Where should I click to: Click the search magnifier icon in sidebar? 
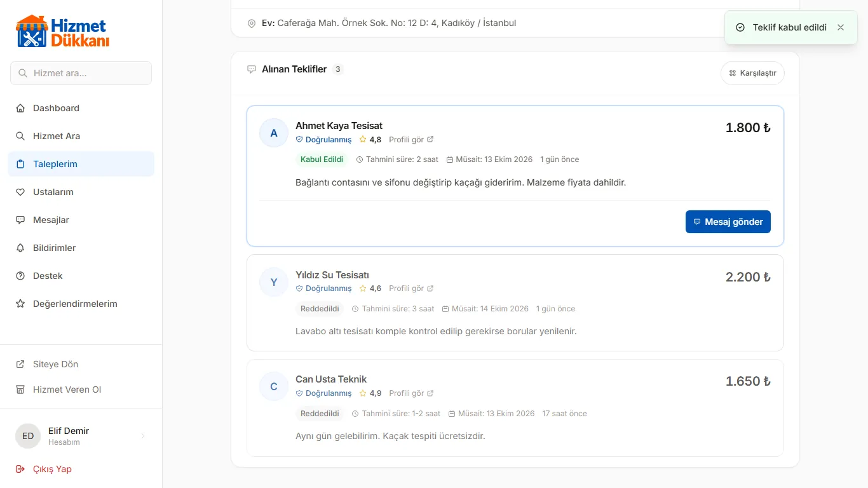point(23,73)
